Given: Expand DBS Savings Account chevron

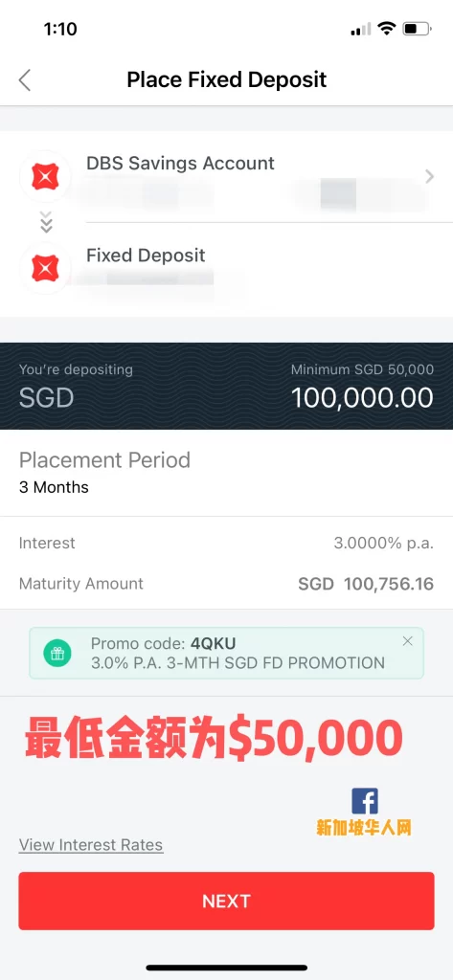Looking at the screenshot, I should 429,177.
